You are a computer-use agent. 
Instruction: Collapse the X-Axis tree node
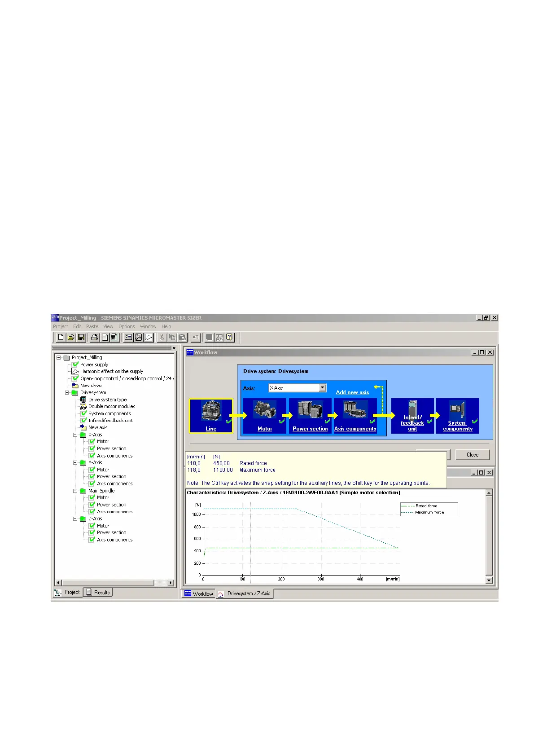[75, 435]
